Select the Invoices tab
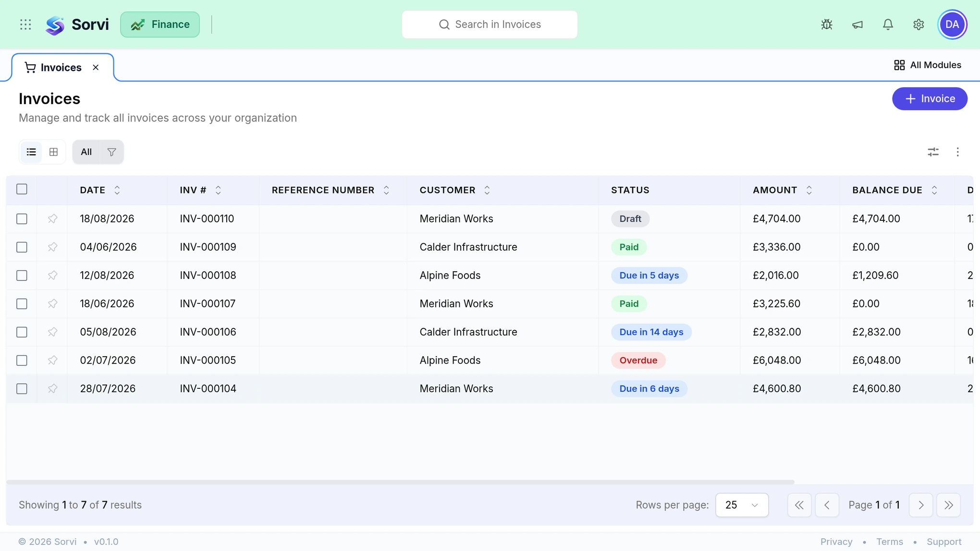 point(61,68)
